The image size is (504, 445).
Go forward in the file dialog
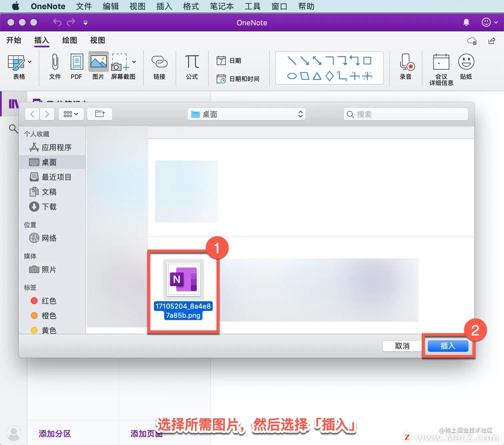47,114
